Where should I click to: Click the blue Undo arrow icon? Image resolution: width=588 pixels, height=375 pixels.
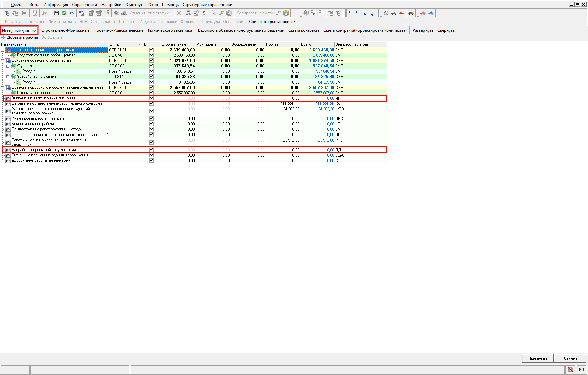72,13
